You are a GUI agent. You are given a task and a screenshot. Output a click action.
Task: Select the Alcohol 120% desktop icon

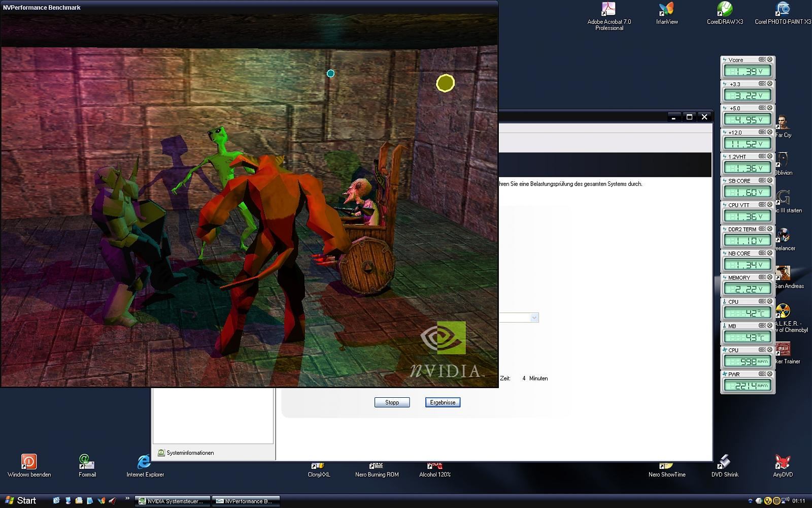[x=434, y=470]
